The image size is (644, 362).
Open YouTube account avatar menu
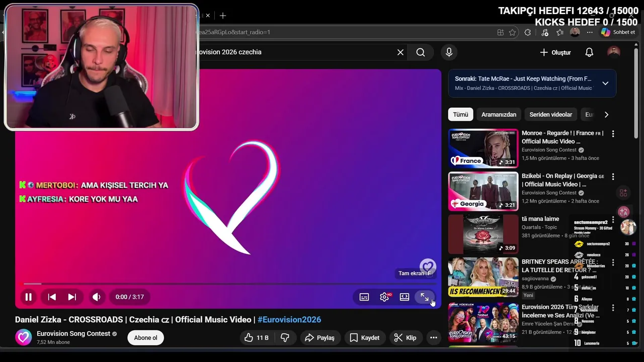coord(614,52)
